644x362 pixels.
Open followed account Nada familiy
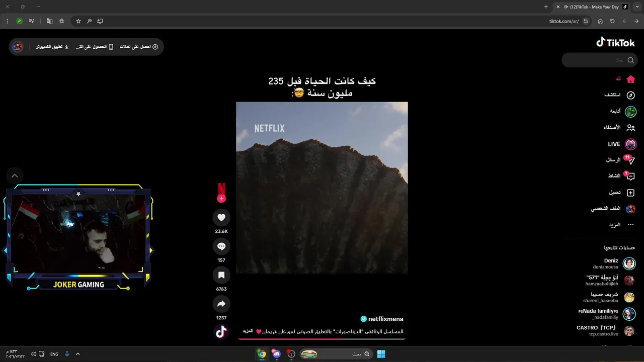pos(607,314)
